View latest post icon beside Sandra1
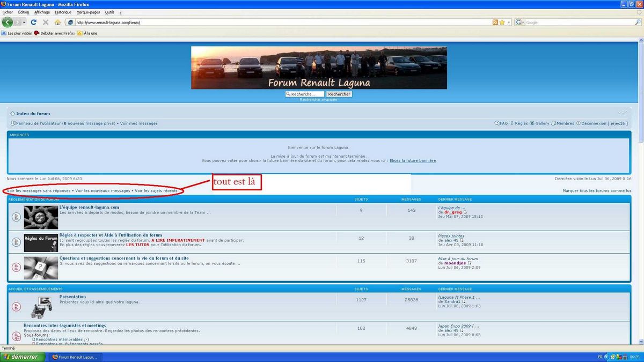This screenshot has width=644, height=362. click(x=465, y=301)
